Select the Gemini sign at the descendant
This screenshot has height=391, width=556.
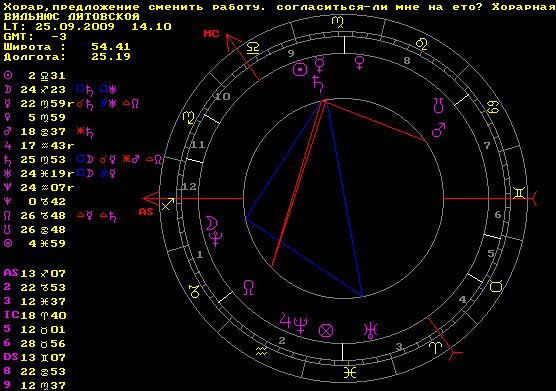519,193
